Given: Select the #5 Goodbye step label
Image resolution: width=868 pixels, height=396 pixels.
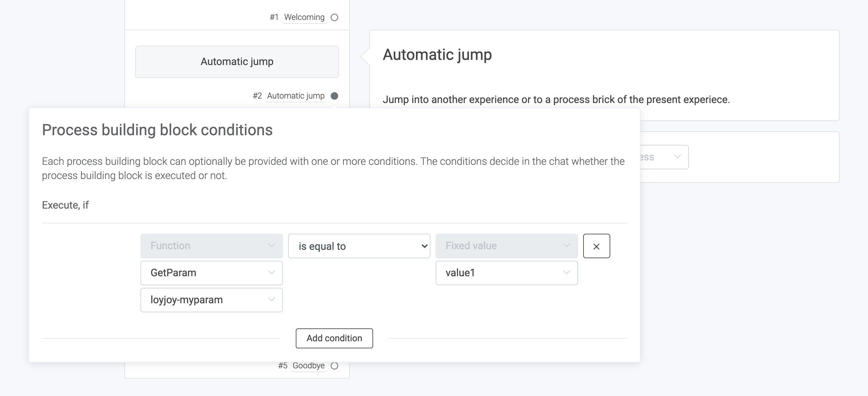Looking at the screenshot, I should tap(308, 366).
